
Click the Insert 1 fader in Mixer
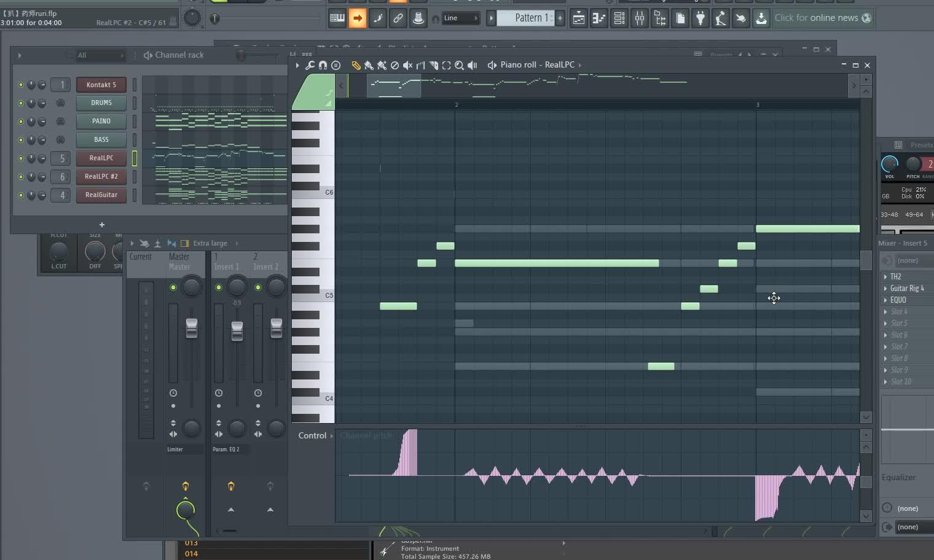click(237, 331)
